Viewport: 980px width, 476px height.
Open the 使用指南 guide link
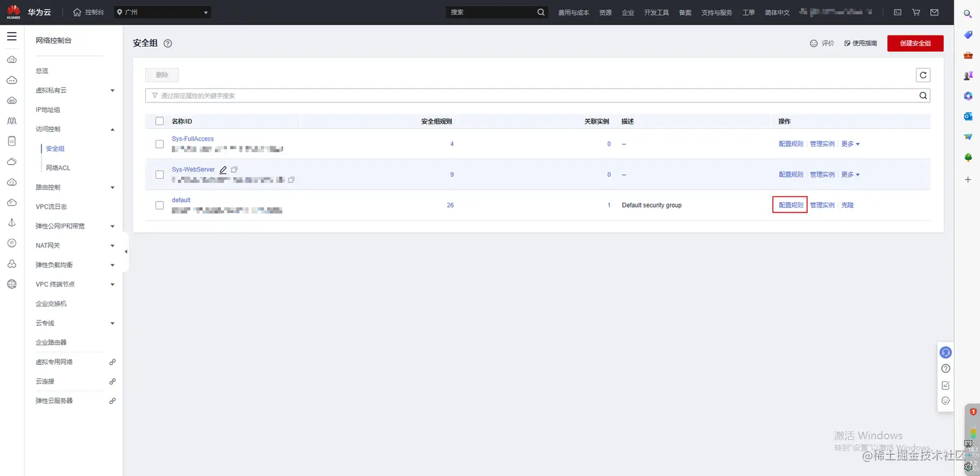tap(861, 43)
